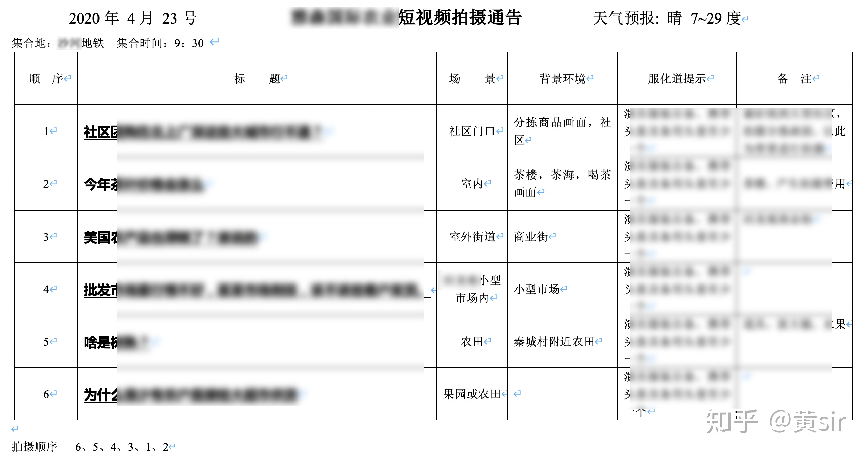Click the heading 短视频拍摄通告
Image resolution: width=868 pixels, height=456 pixels.
[x=460, y=17]
